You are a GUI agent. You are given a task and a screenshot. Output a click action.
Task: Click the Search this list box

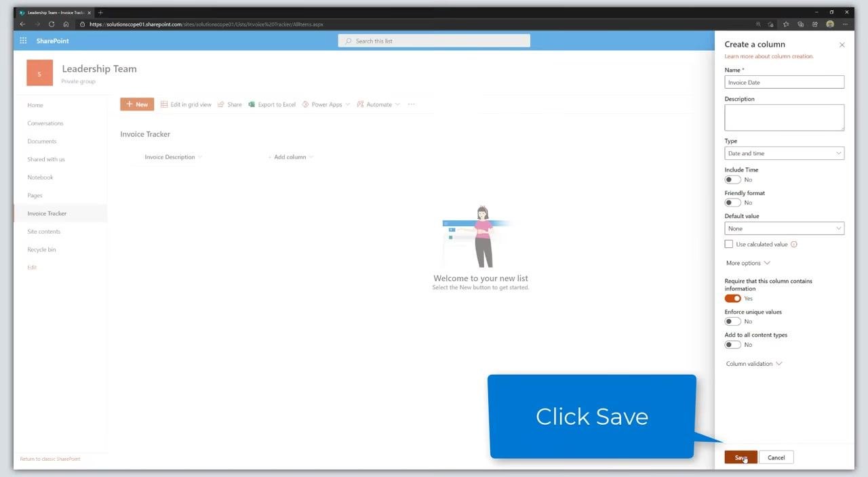pyautogui.click(x=434, y=41)
